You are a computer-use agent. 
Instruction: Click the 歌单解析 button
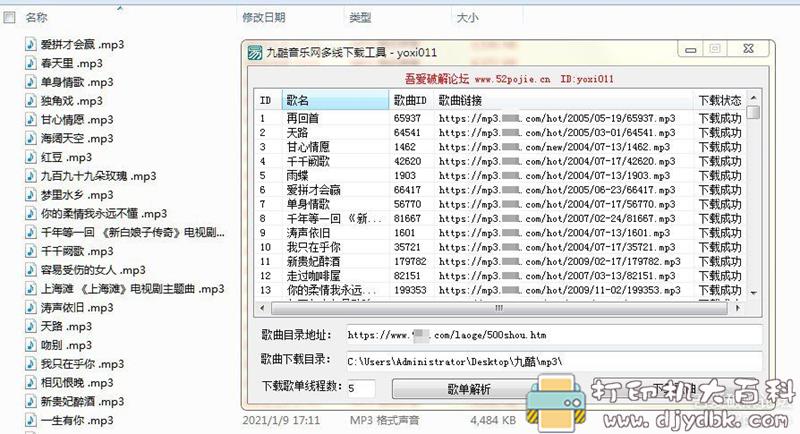(469, 389)
